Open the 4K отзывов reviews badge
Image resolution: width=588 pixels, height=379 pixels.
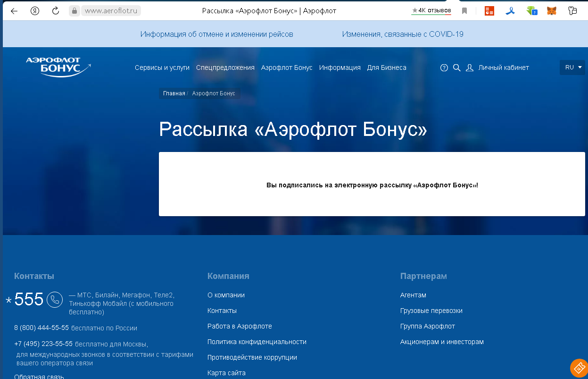(x=431, y=10)
